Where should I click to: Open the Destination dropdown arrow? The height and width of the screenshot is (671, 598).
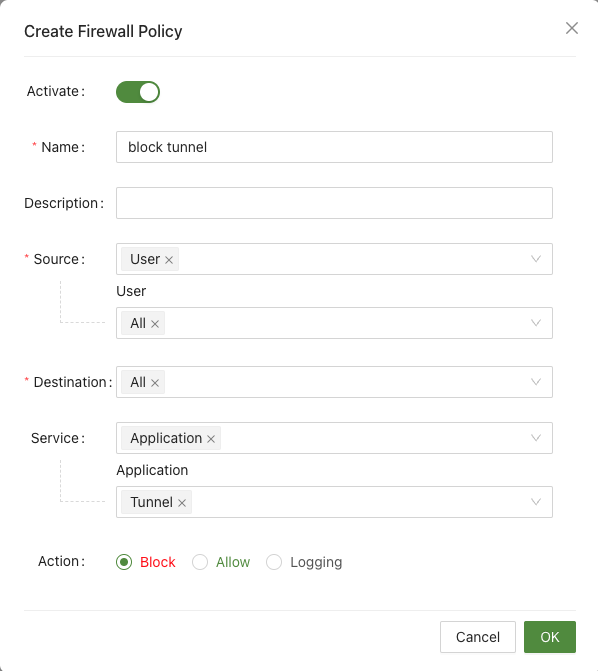click(536, 382)
